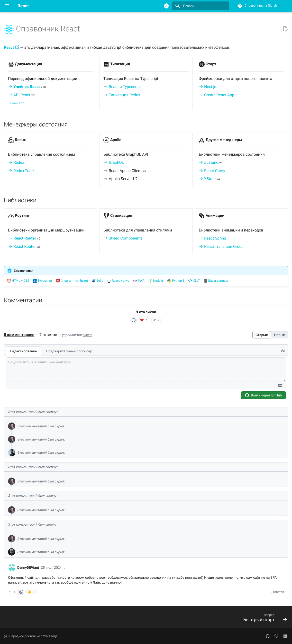Image resolution: width=292 pixels, height=644 pixels.
Task: Open React Spring docs
Action: click(x=215, y=238)
